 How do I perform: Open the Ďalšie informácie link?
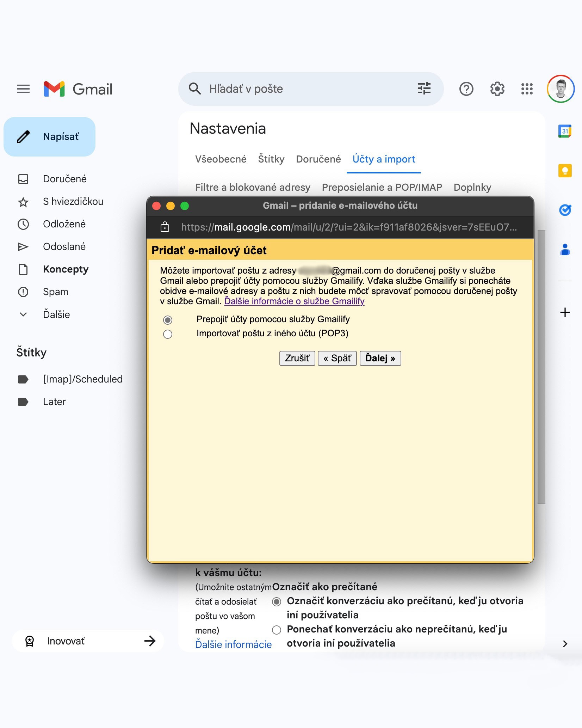233,644
